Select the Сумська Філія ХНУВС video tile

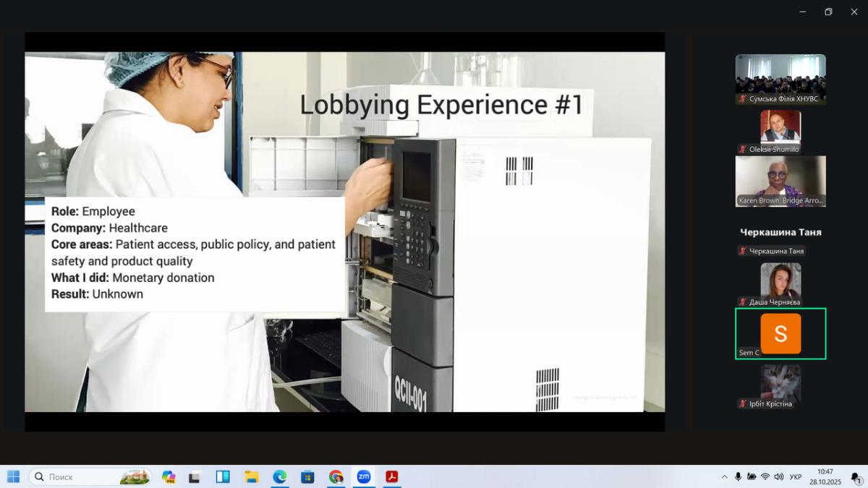780,80
